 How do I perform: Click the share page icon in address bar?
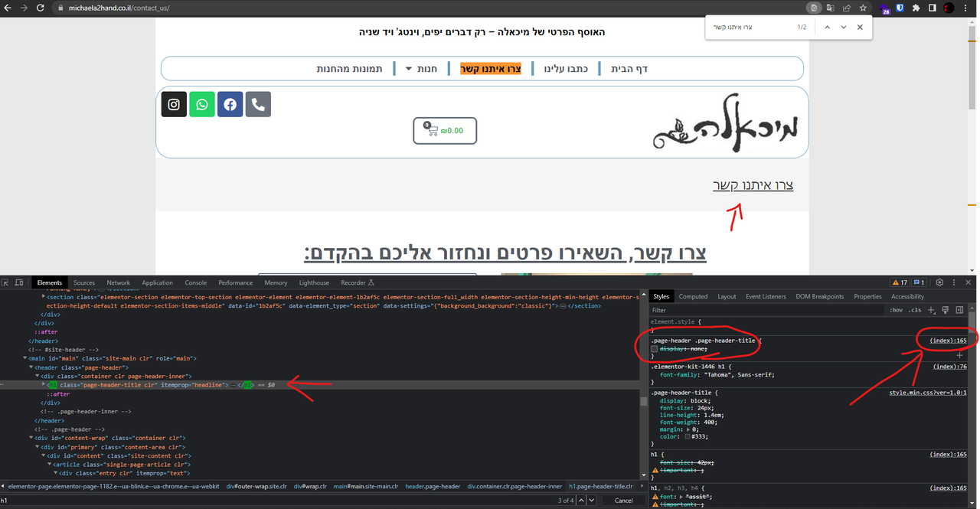pos(847,8)
